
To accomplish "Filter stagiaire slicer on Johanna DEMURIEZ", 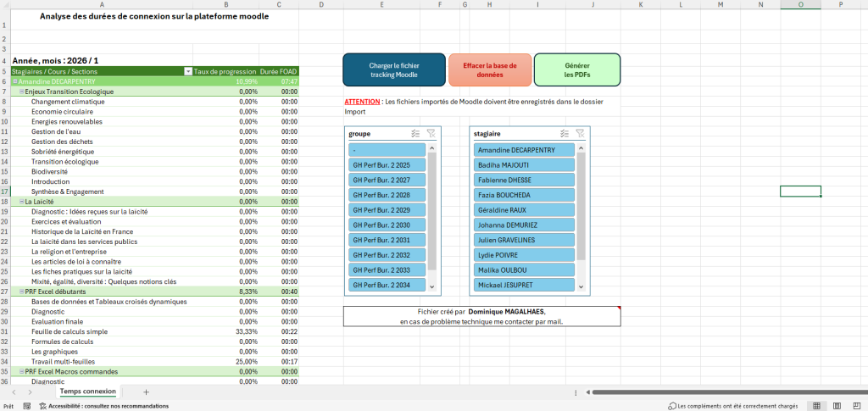I will (x=524, y=225).
